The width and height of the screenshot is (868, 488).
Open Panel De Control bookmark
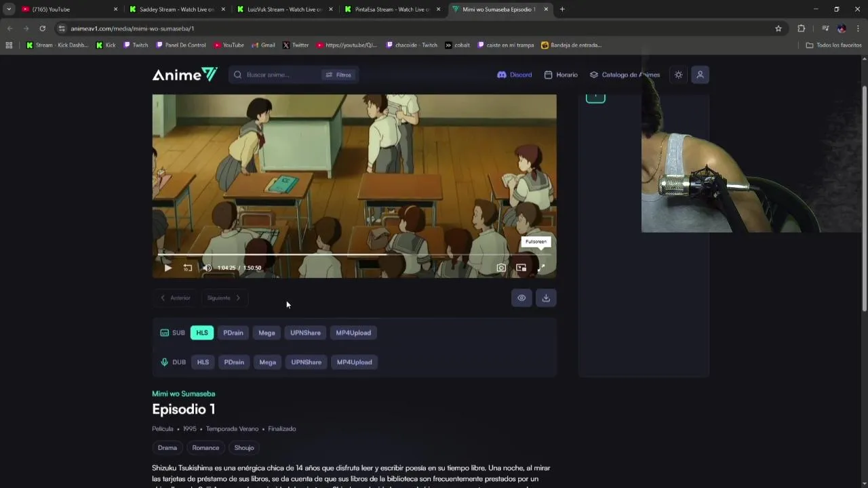pyautogui.click(x=180, y=45)
